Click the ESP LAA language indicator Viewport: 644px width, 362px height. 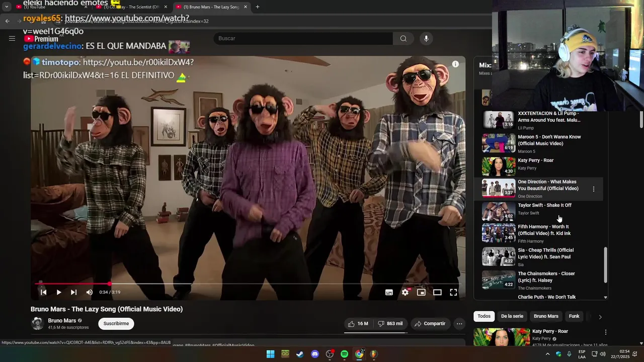[582, 354]
